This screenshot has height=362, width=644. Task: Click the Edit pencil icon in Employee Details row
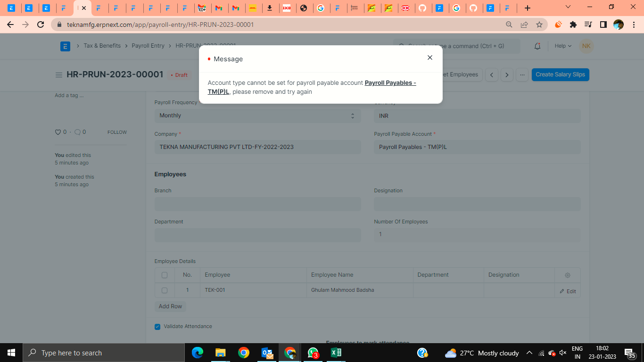pyautogui.click(x=568, y=291)
